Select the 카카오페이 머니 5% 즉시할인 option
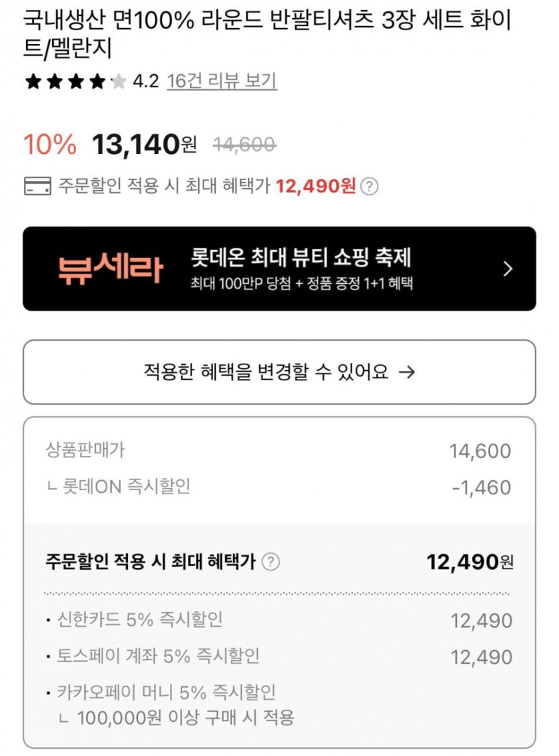The image size is (559, 756). 166,692
